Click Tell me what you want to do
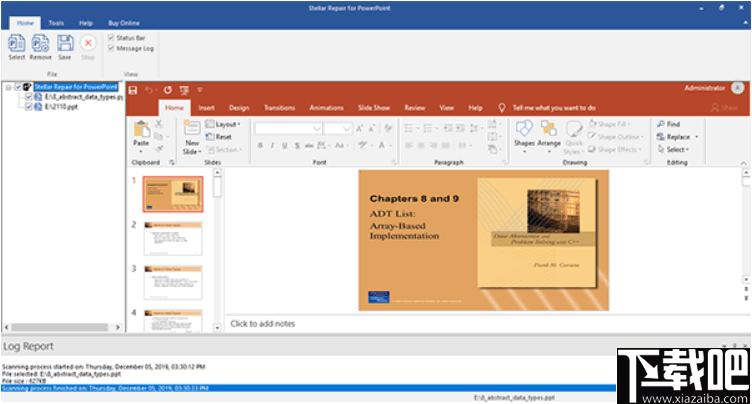Screen dimensions: 752x404 click(554, 108)
